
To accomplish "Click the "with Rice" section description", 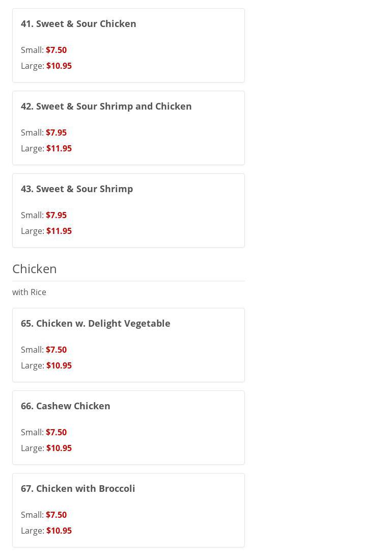I will coord(29,292).
